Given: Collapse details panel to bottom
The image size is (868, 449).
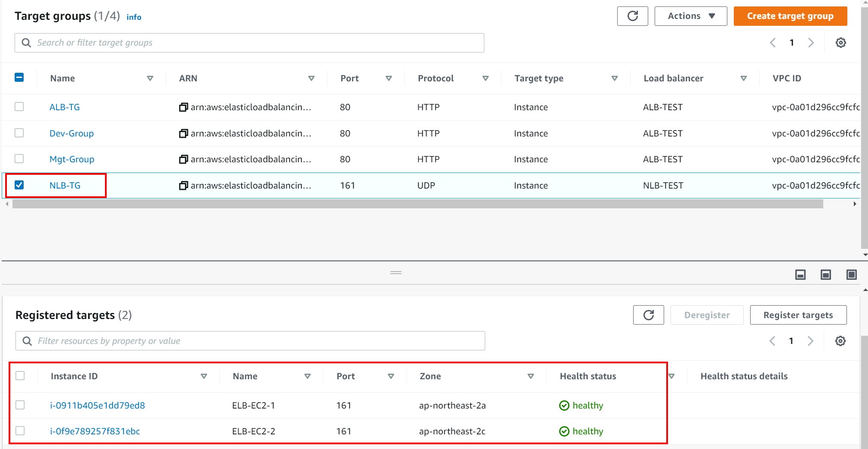Looking at the screenshot, I should (x=800, y=275).
